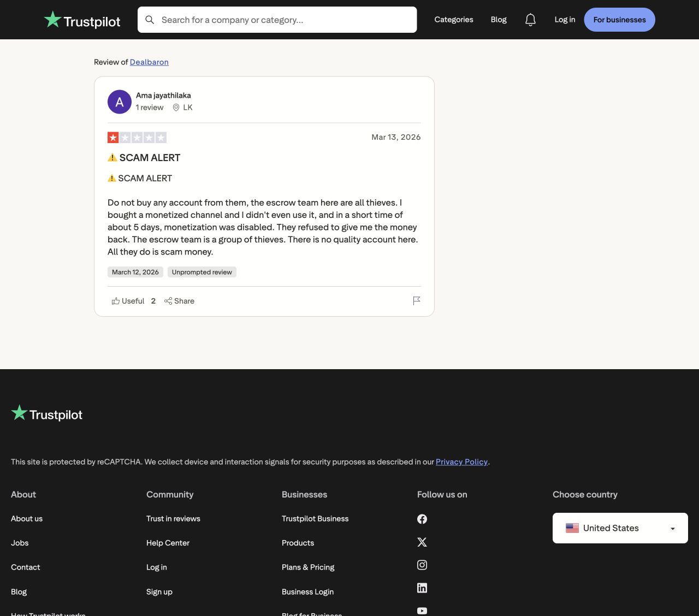The height and width of the screenshot is (616, 699).
Task: Click the LK location pin
Action: (176, 108)
